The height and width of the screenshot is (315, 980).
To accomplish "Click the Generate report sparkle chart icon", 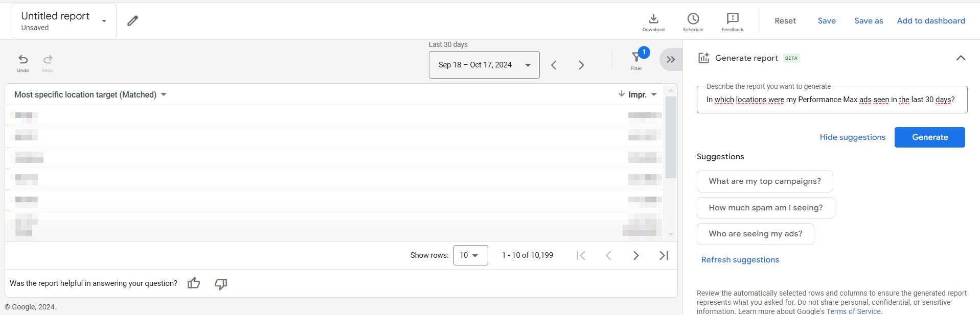I will click(703, 58).
